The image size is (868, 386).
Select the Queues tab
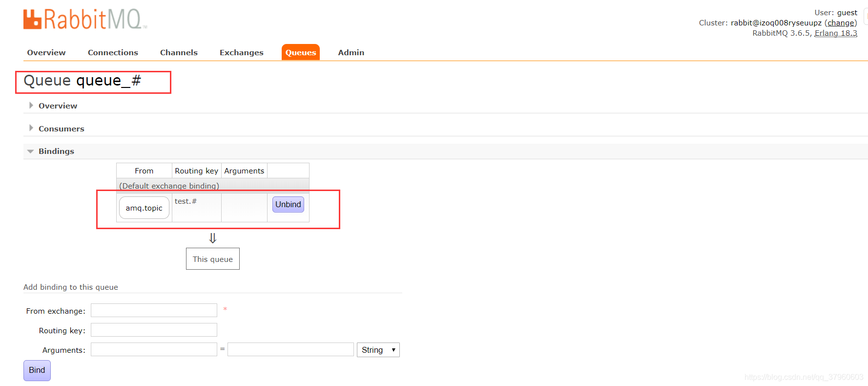pyautogui.click(x=301, y=52)
